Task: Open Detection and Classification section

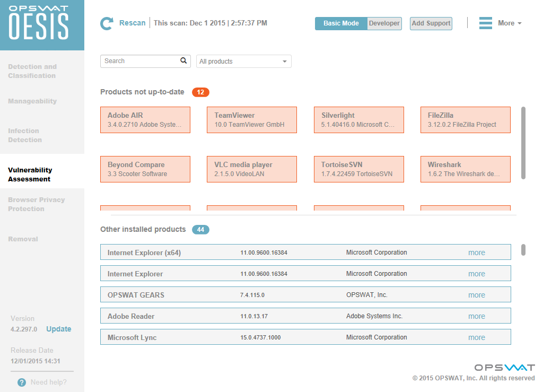Action: [x=32, y=71]
